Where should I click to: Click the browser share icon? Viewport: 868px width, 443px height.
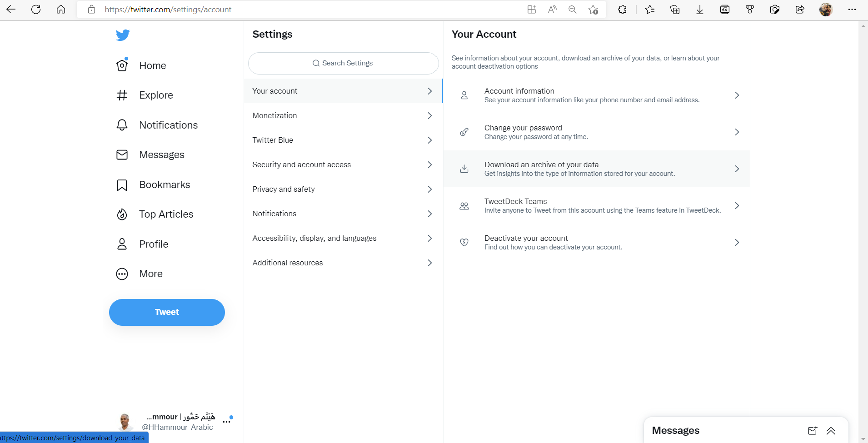click(x=800, y=10)
